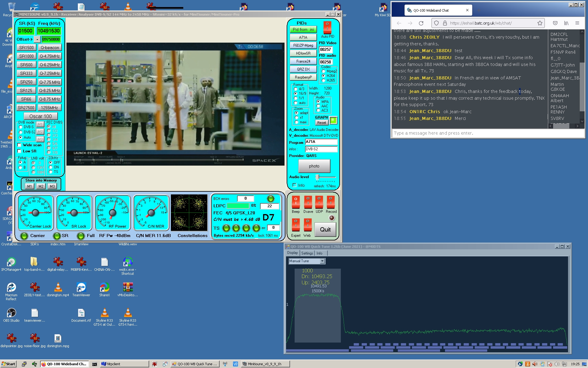Viewport: 588px width, 368px height.
Task: Open the OBS Studio desktop icon
Action: (11, 315)
